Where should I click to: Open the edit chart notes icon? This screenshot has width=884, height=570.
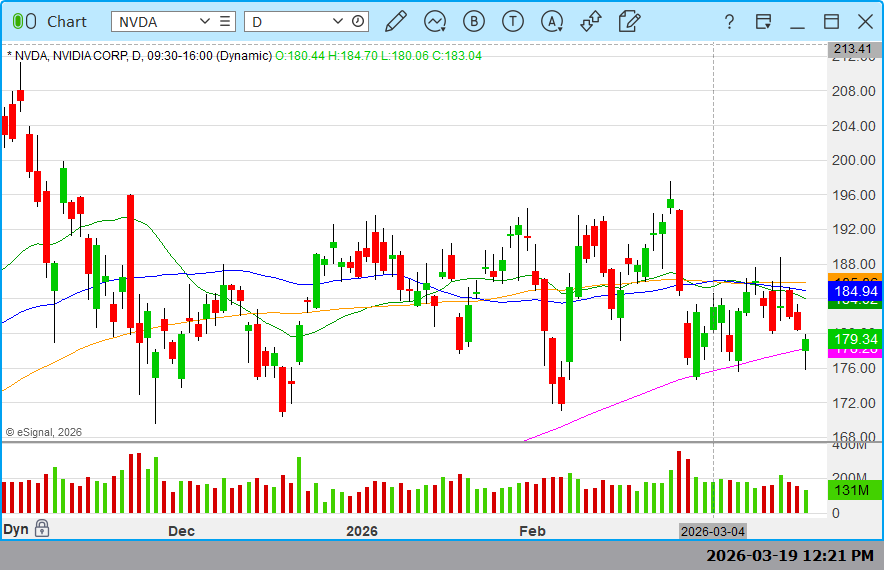tap(629, 22)
